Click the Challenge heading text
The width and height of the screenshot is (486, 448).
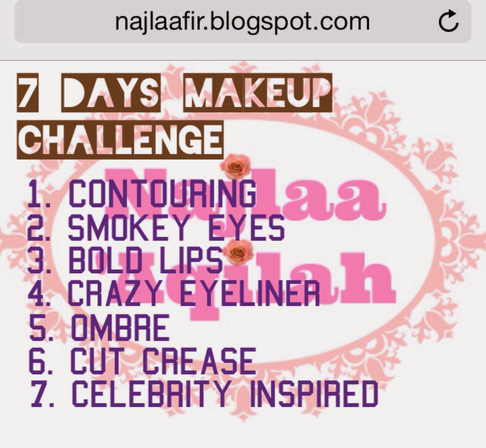pos(121,139)
